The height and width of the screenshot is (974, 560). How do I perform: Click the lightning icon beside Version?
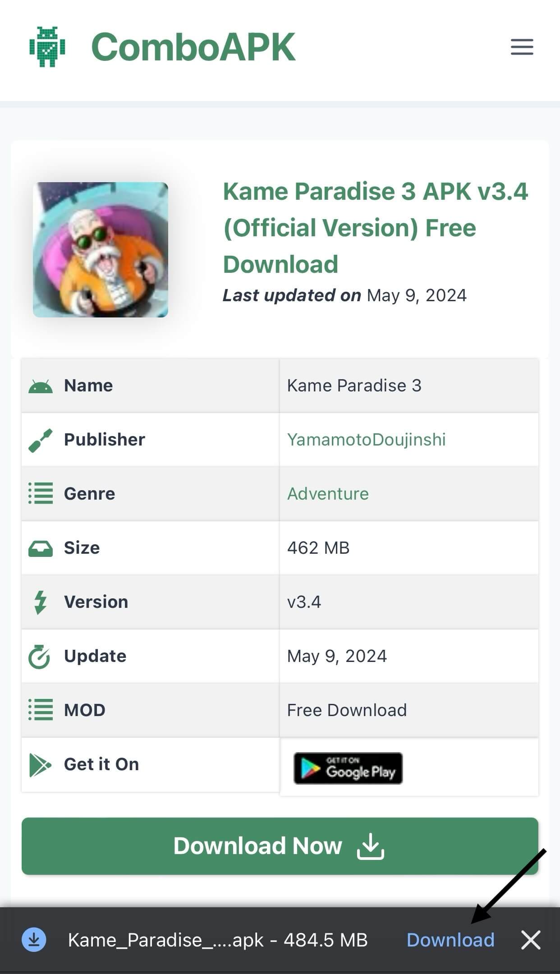click(40, 601)
